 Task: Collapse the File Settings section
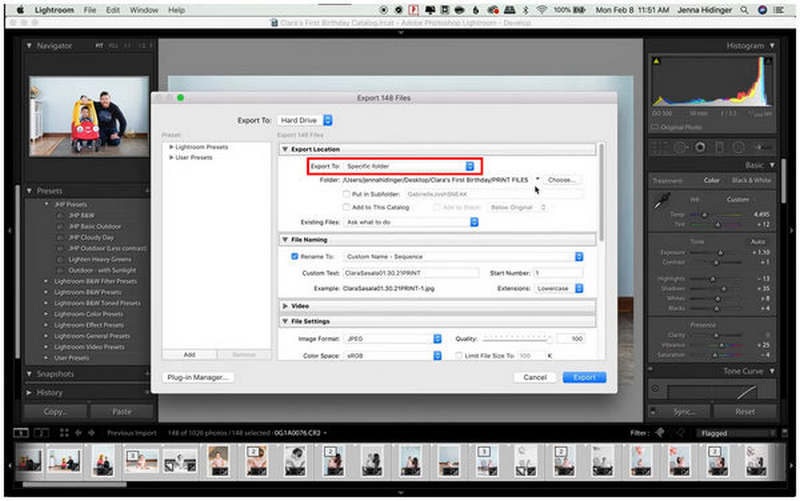click(x=285, y=321)
